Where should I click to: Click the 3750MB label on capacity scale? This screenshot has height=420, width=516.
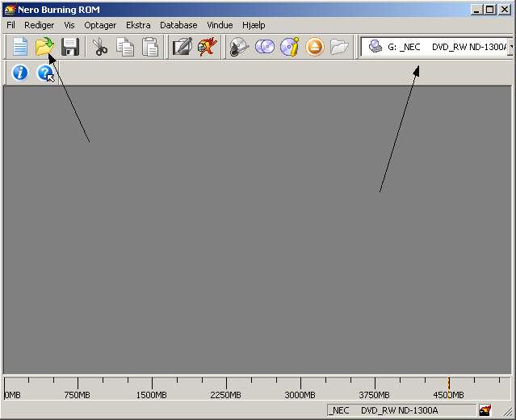[x=375, y=395]
